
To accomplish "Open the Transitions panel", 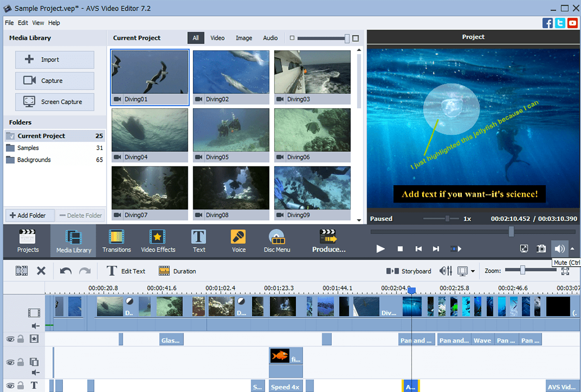I will 116,241.
